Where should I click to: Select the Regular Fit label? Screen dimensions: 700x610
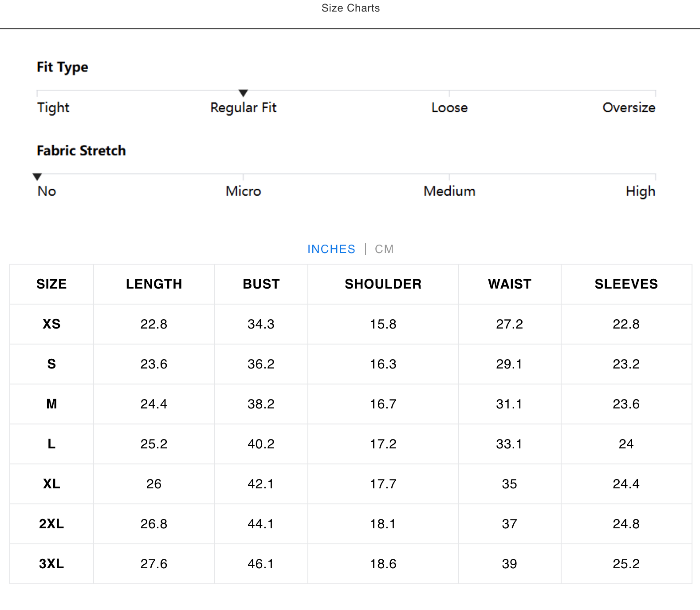[x=243, y=107]
